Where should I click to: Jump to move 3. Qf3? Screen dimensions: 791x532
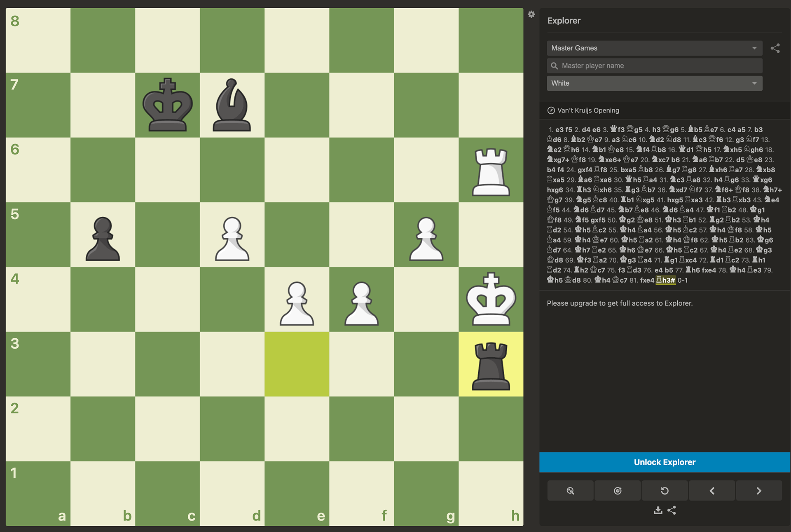[x=618, y=129]
